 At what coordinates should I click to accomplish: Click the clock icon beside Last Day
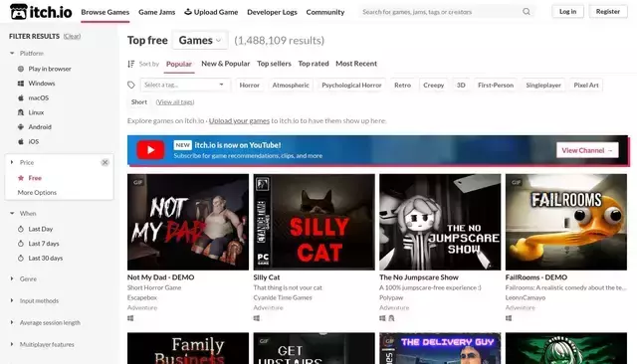pyautogui.click(x=21, y=229)
